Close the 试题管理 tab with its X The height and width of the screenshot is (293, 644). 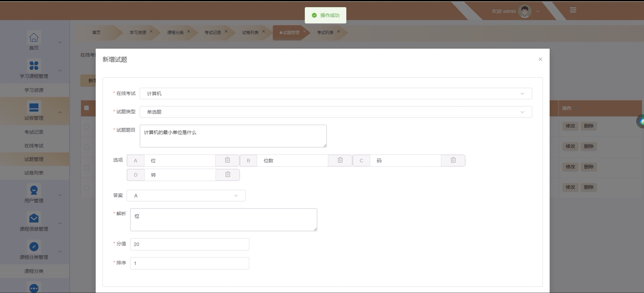pos(304,32)
